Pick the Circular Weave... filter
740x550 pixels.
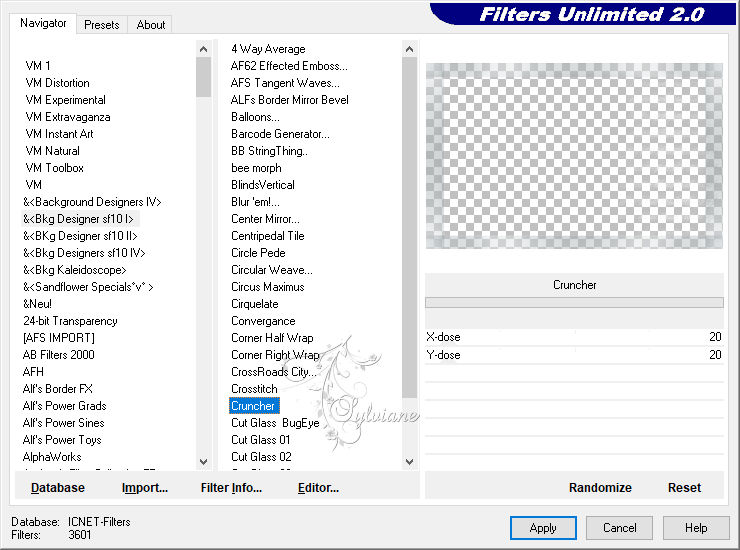pyautogui.click(x=272, y=270)
